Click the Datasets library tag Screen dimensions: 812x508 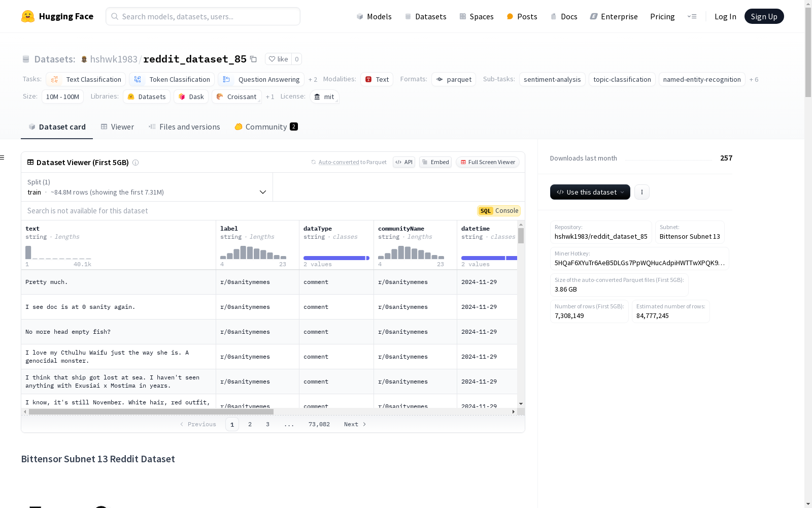[x=147, y=97]
